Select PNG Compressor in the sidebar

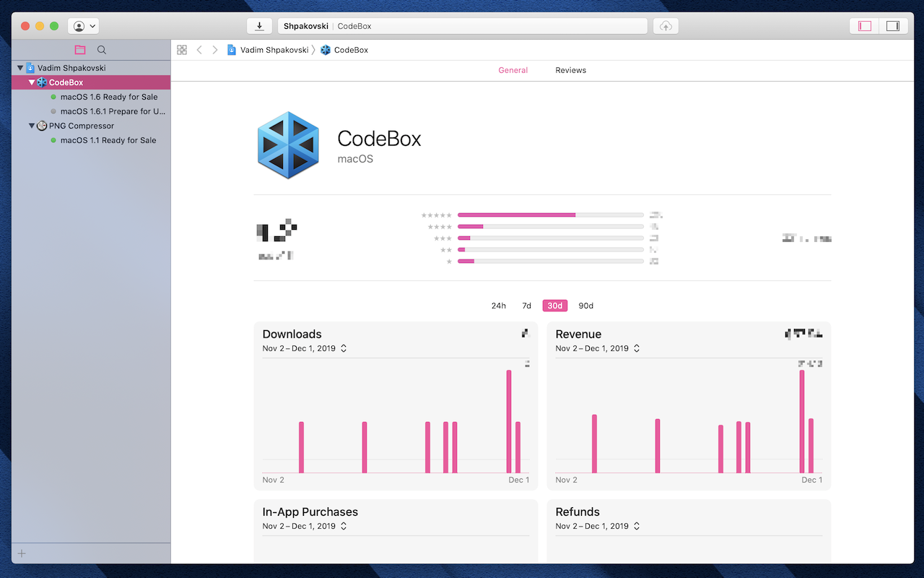(x=91, y=126)
